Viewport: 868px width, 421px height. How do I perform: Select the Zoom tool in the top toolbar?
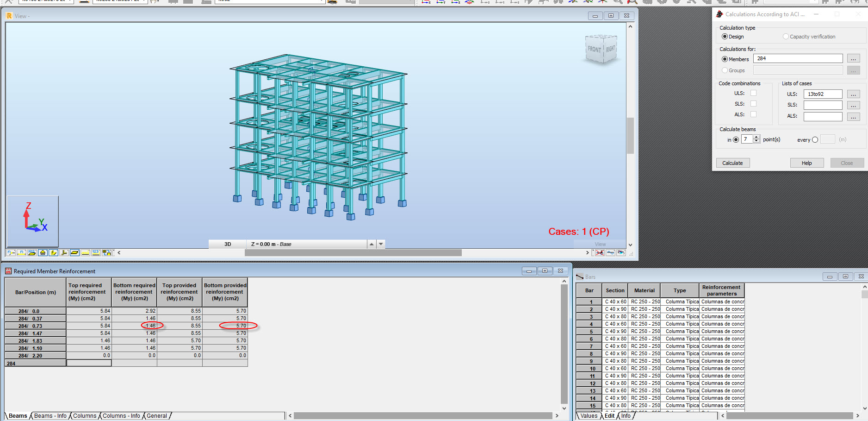point(632,2)
